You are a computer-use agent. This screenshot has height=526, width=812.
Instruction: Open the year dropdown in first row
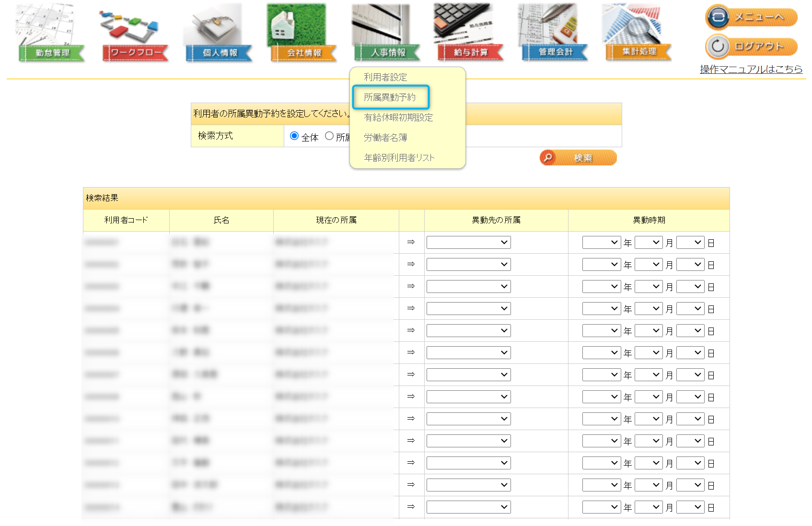tap(602, 243)
